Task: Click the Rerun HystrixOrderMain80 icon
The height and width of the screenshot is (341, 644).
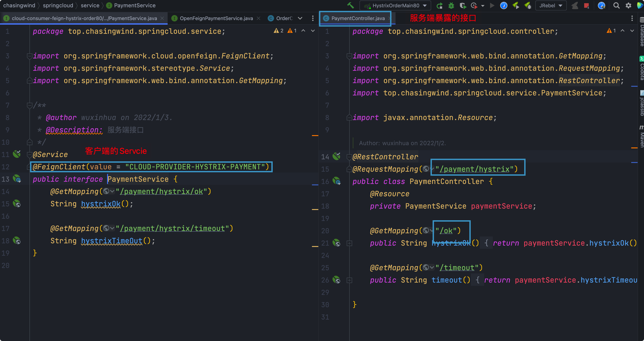Action: pos(440,5)
